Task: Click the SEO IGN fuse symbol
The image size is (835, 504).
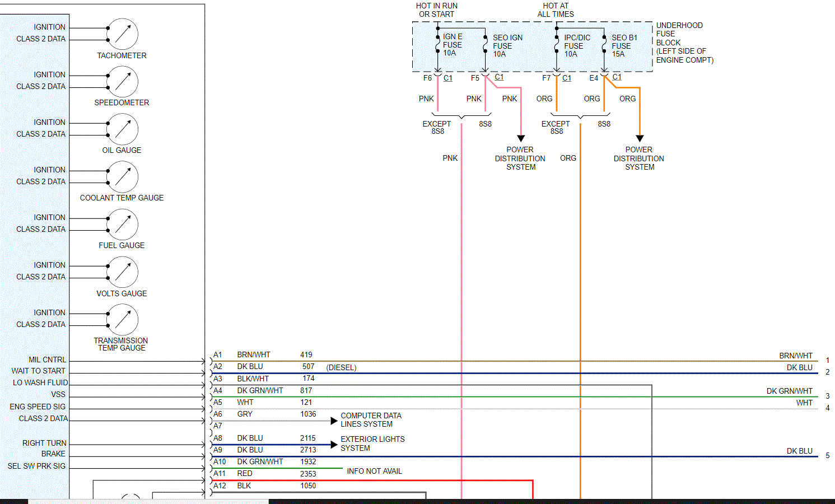Action: 485,44
